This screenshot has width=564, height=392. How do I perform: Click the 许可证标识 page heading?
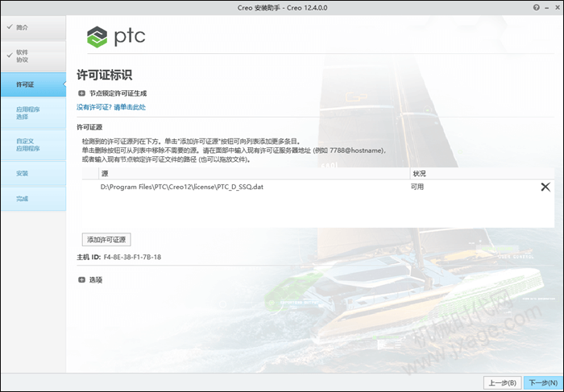104,75
